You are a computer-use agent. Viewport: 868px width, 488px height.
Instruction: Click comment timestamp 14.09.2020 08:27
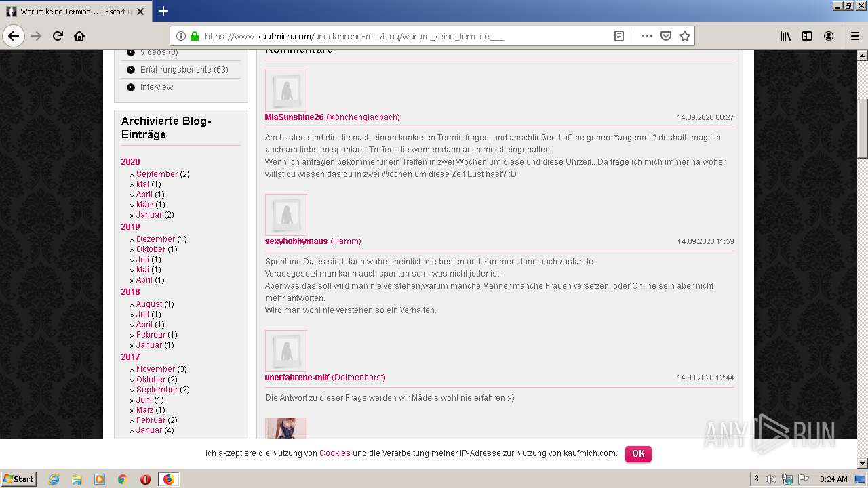click(x=705, y=118)
